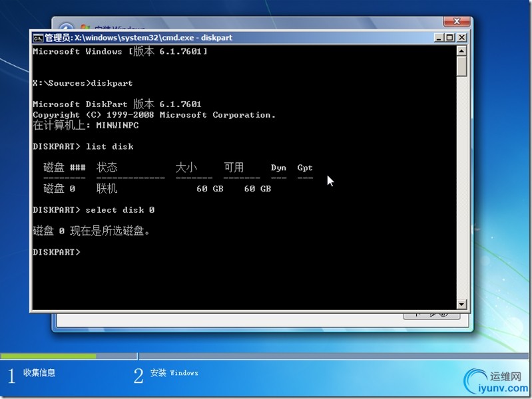Click the green installation progress bar

pyautogui.click(x=48, y=356)
